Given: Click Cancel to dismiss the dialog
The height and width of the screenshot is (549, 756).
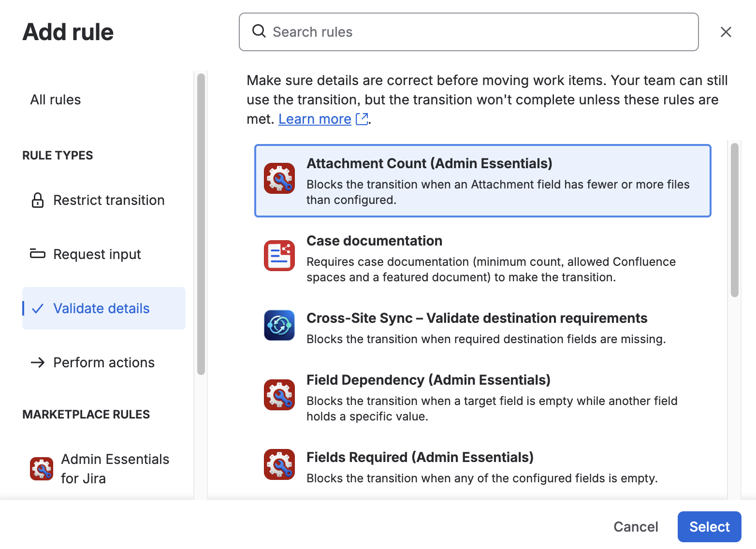Looking at the screenshot, I should point(636,527).
